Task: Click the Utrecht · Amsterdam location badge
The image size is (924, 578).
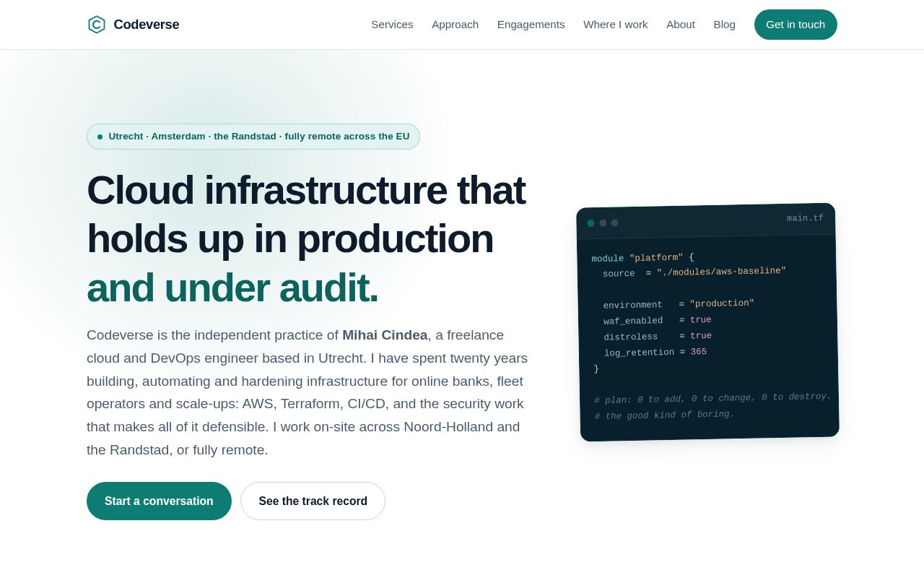Action: 253,137
